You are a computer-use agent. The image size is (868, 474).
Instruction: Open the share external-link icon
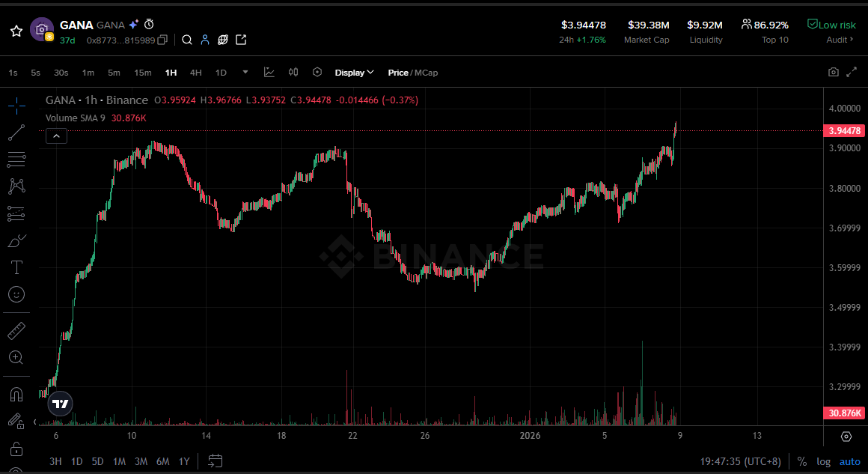[241, 40]
